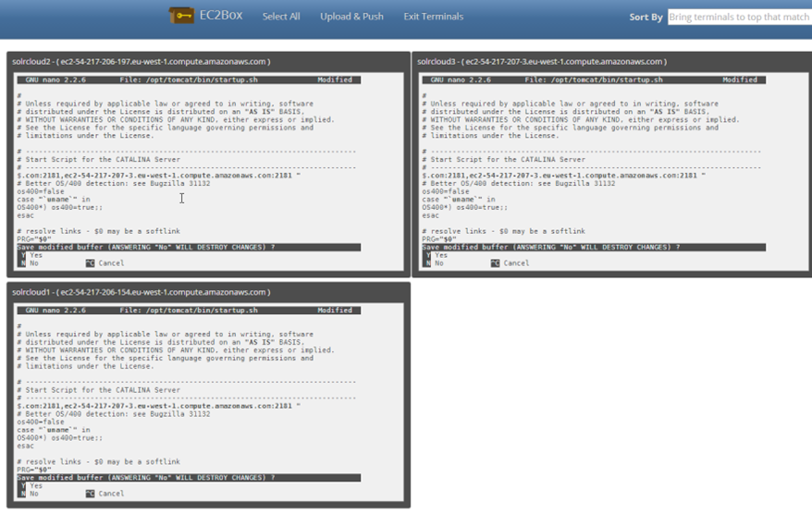
Task: Click Start Script for CATALINA line in solrcloud3
Action: (504, 160)
